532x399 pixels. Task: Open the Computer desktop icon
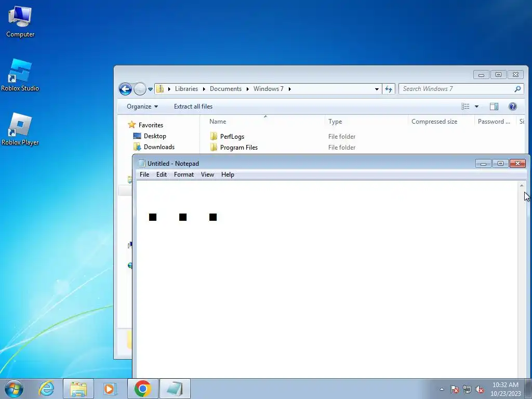click(x=20, y=21)
